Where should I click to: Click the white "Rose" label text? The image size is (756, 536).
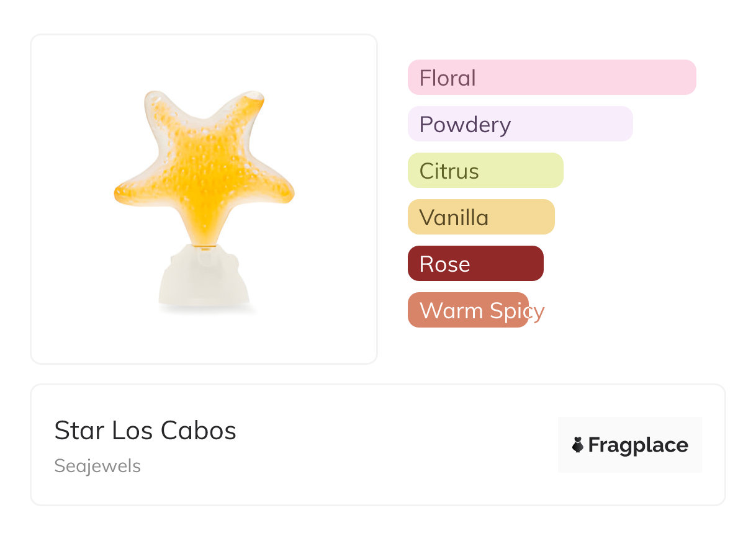(444, 264)
